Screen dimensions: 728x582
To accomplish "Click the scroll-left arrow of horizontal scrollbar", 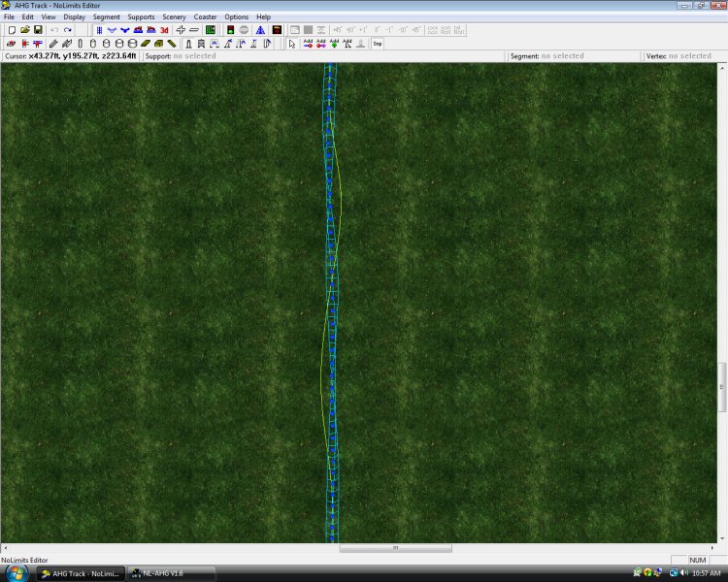I will (x=5, y=548).
